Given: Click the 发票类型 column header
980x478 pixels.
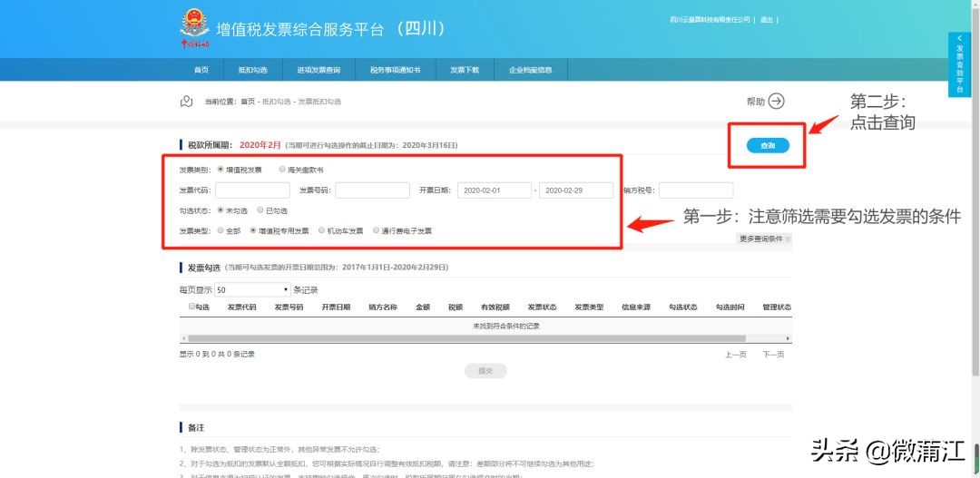Looking at the screenshot, I should click(590, 307).
